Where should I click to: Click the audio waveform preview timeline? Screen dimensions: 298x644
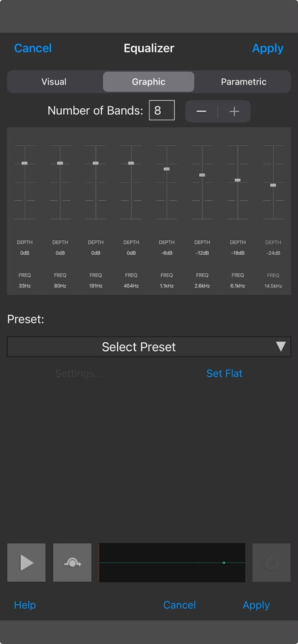coord(172,562)
